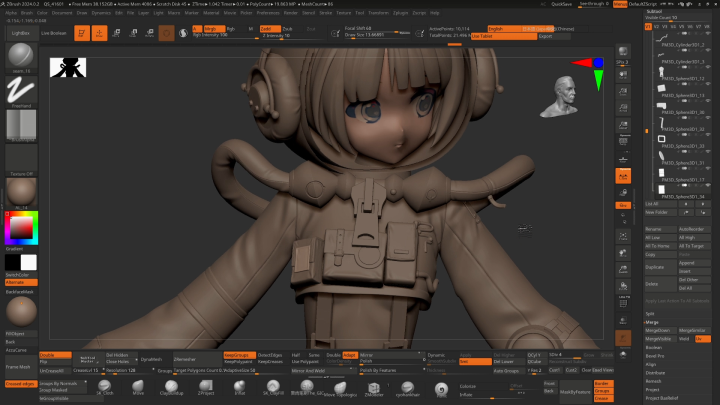Click the Edit mode icon
The width and height of the screenshot is (720, 405).
[79, 33]
